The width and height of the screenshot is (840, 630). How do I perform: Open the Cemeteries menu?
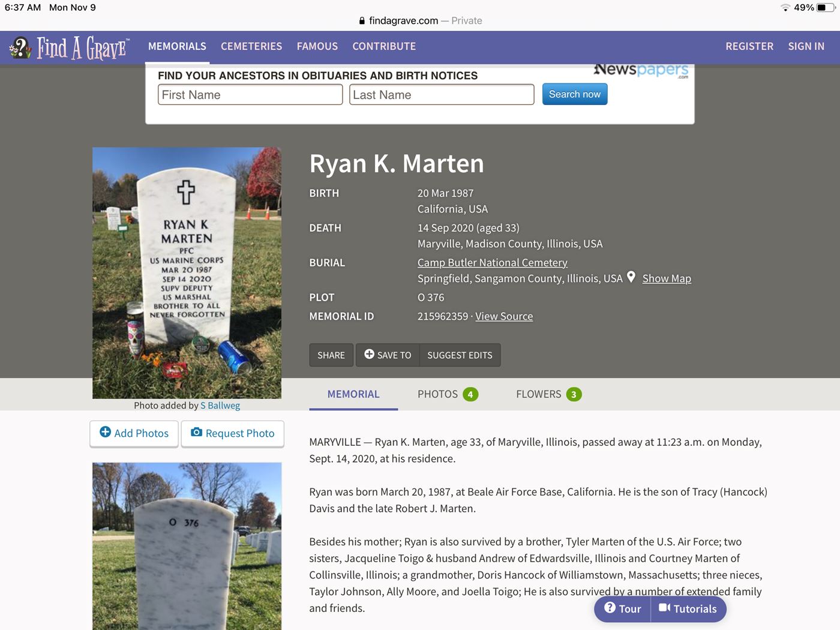tap(251, 46)
